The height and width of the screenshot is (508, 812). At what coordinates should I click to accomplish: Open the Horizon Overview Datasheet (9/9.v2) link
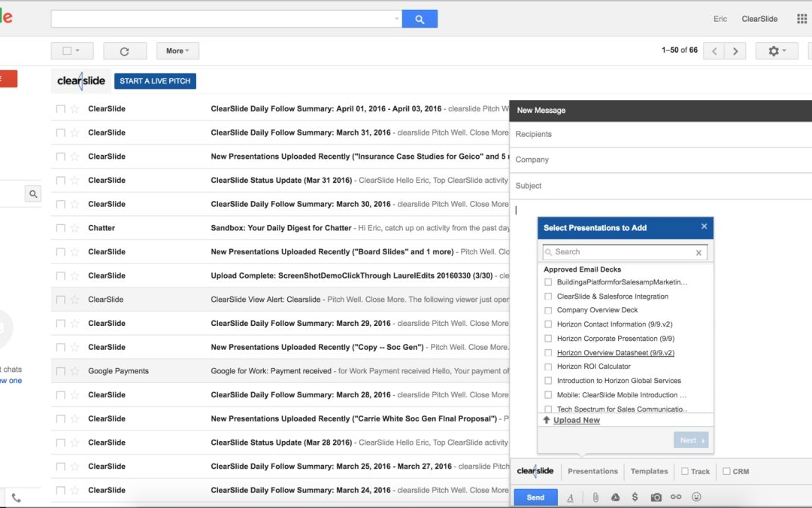[x=615, y=353]
